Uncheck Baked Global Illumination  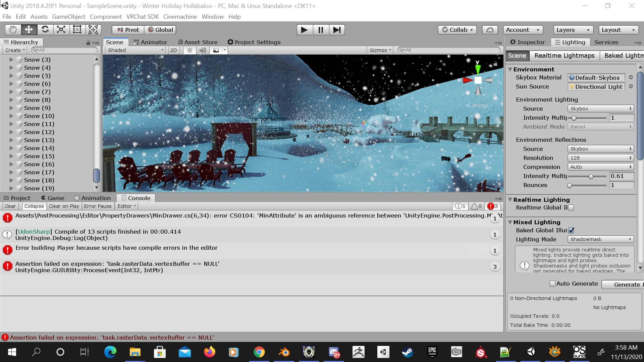click(x=571, y=231)
